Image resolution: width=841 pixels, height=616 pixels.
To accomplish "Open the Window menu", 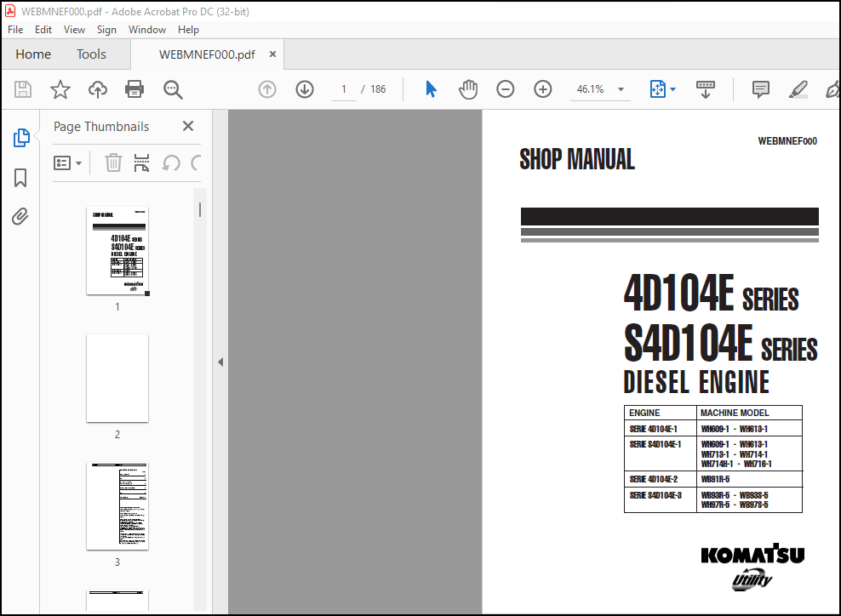I will 147,30.
